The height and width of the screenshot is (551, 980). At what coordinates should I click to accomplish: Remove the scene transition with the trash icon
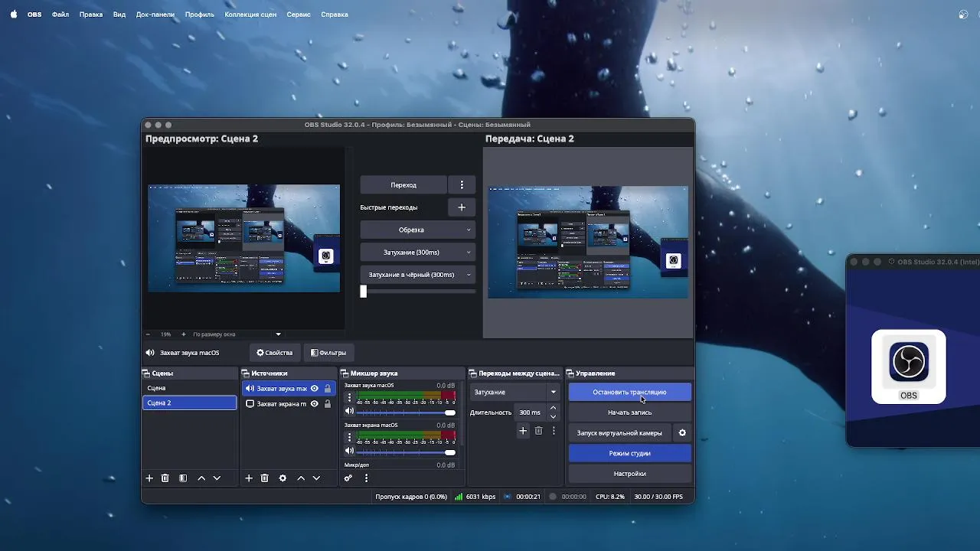[538, 431]
